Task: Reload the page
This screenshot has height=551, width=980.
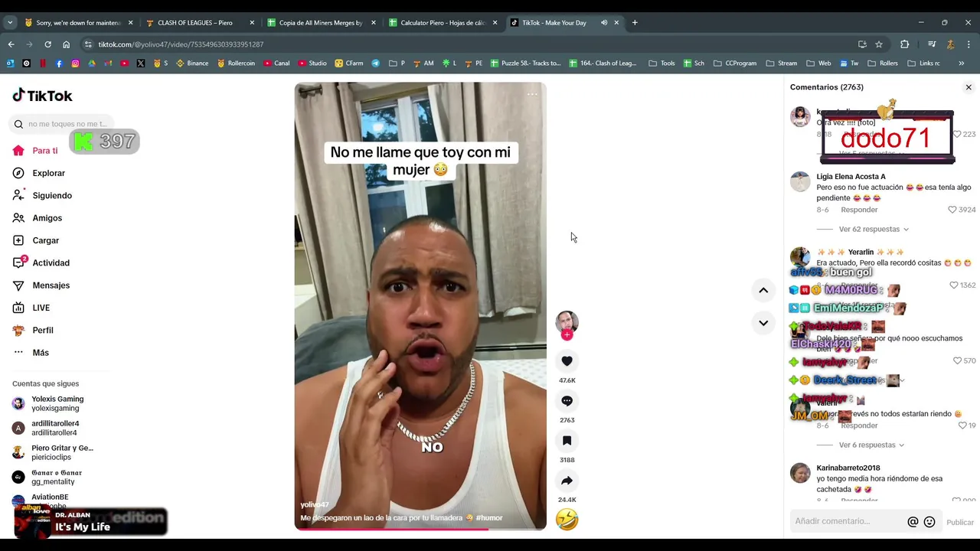Action: 47,44
